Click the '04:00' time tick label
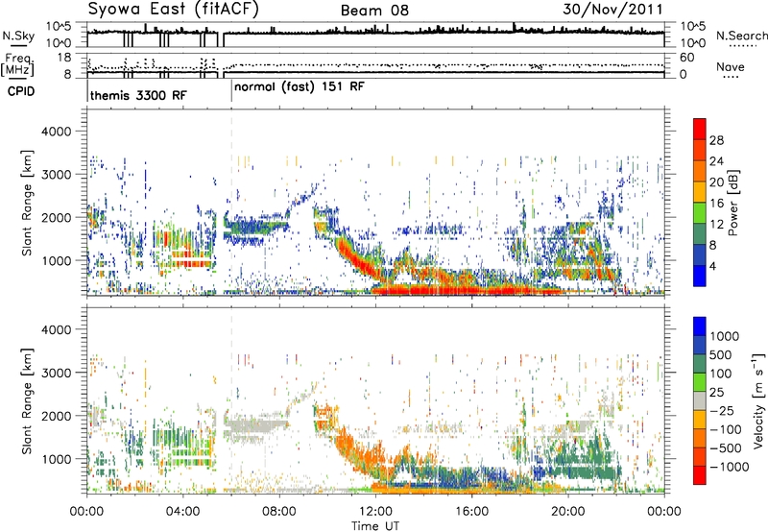This screenshot has height=532, width=768. point(182,512)
